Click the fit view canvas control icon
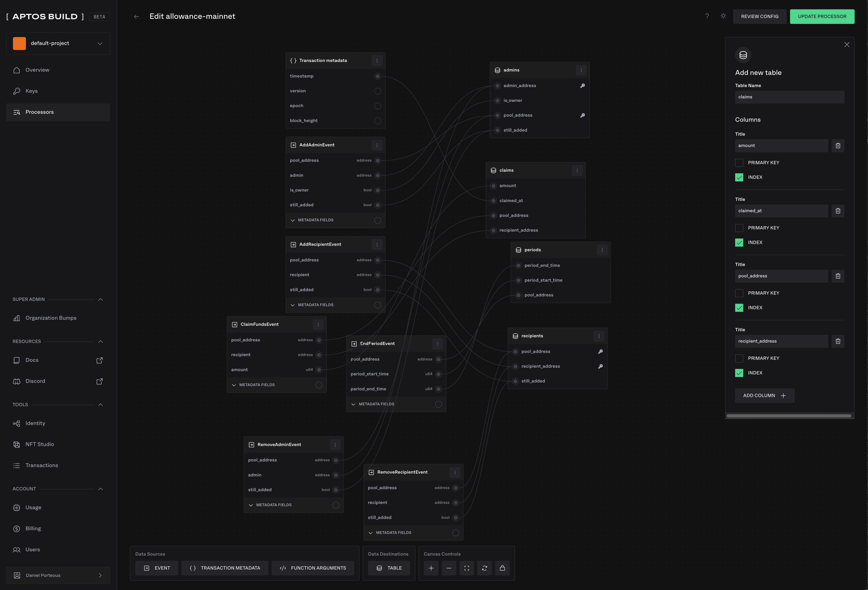This screenshot has height=590, width=868. tap(466, 568)
